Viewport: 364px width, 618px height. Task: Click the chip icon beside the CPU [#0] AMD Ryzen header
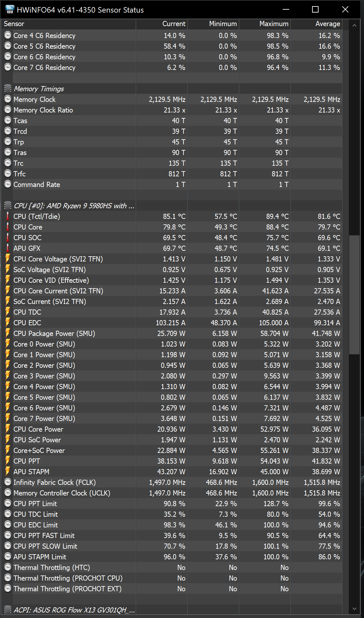point(8,206)
